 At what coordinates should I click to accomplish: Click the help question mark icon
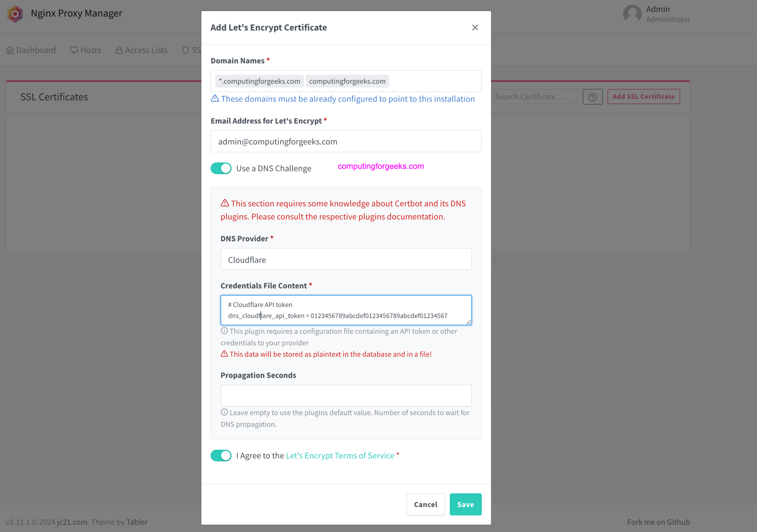coord(593,97)
